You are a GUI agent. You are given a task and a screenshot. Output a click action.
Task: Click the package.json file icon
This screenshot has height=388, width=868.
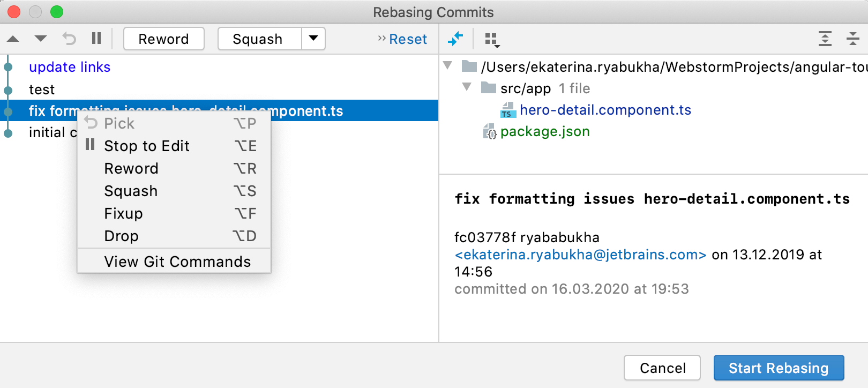490,131
